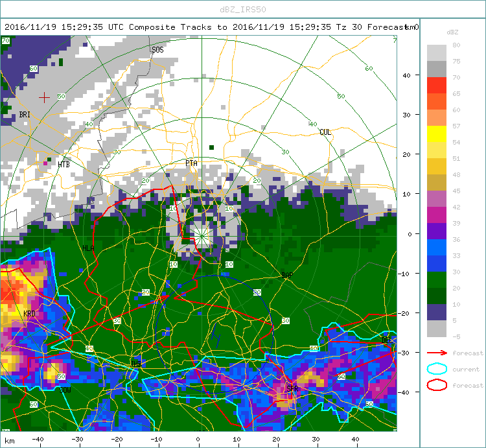The image size is (486, 448).
Task: Click the red forecast ellipse legend icon
Action: click(x=437, y=385)
